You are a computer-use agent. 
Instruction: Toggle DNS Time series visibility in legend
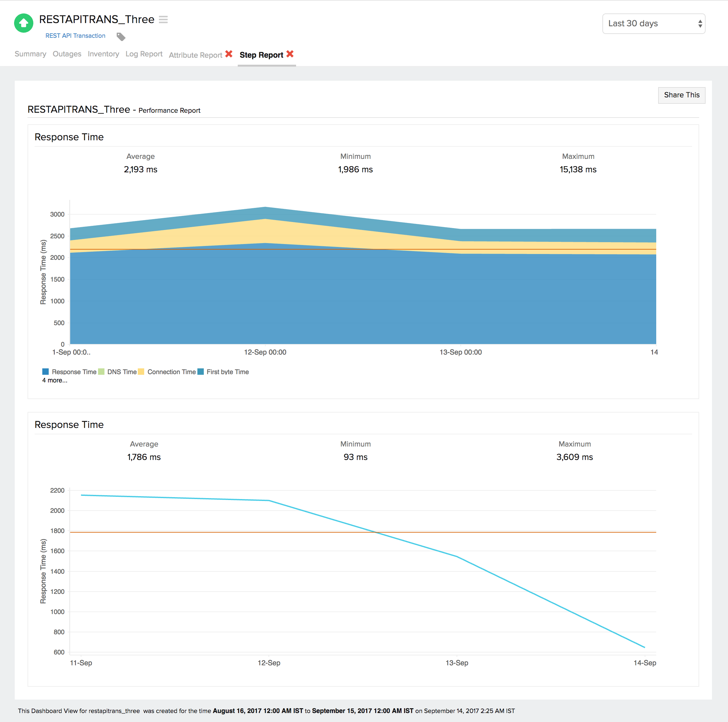tap(101, 372)
